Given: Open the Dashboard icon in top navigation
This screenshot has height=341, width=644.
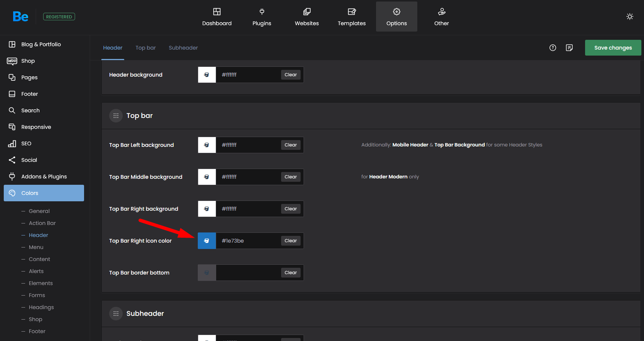Looking at the screenshot, I should click(x=217, y=12).
